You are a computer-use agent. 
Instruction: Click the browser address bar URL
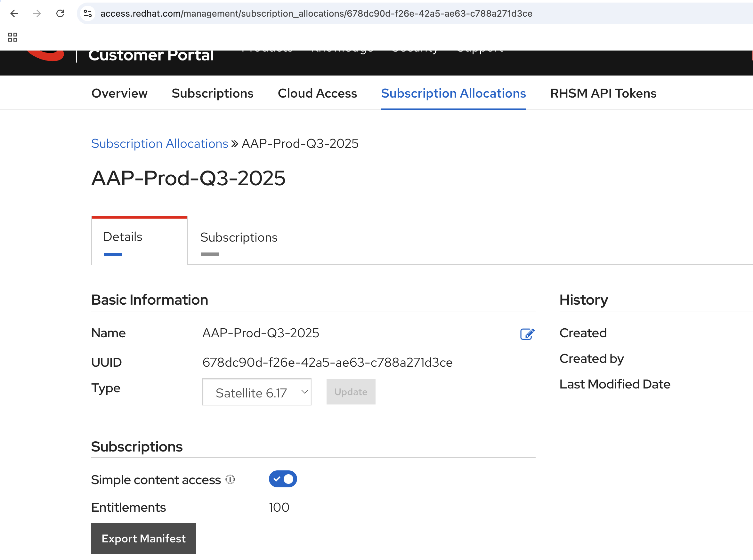point(316,13)
